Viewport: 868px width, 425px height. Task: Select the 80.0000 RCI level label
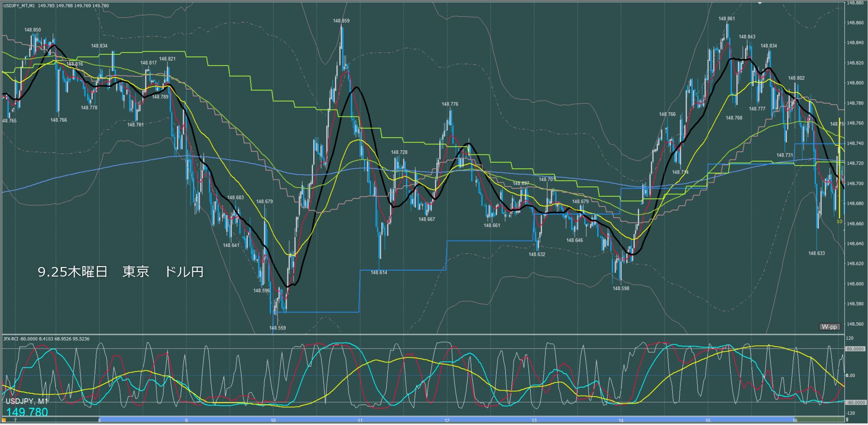point(855,349)
